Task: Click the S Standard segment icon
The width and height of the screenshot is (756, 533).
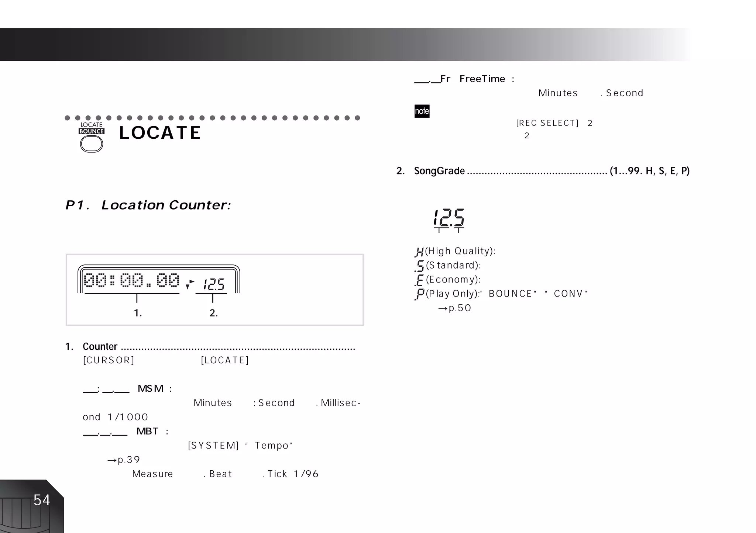Action: click(420, 266)
